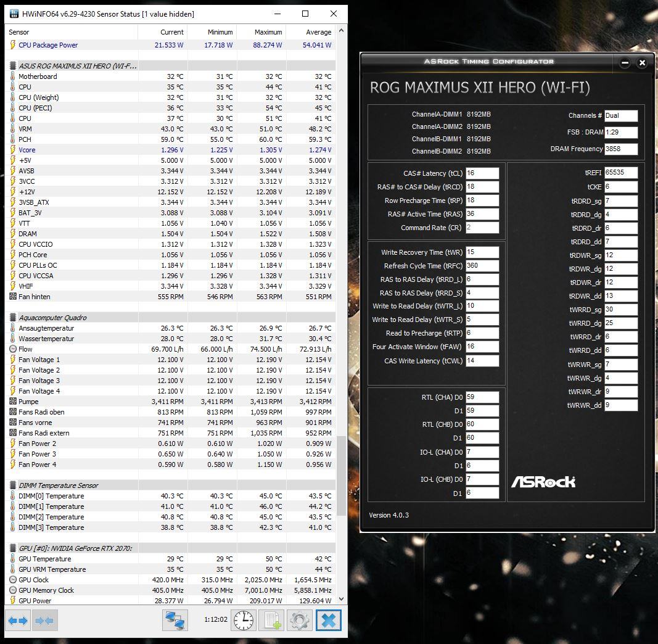Click the Command Rate (CR) field
Screen dimensions: 658x644
tap(482, 228)
